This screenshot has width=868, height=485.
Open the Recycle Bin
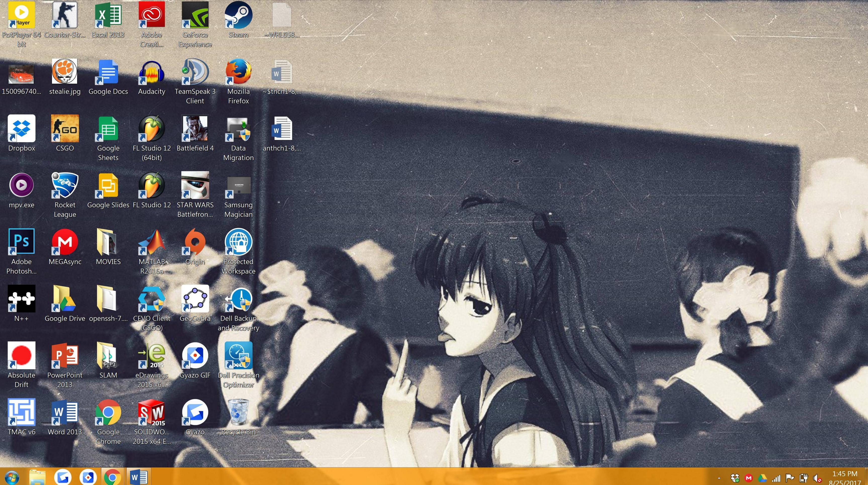click(239, 412)
